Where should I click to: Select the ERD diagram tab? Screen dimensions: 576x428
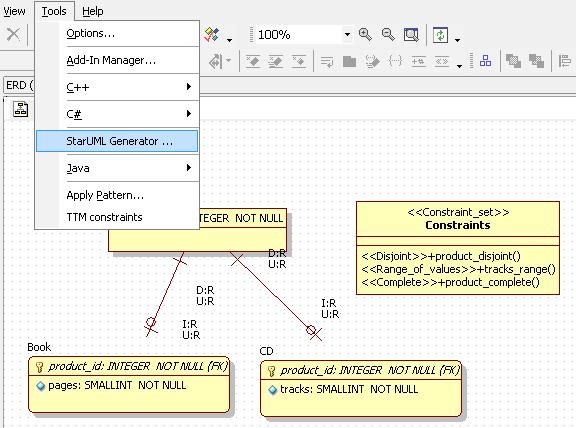[19, 85]
